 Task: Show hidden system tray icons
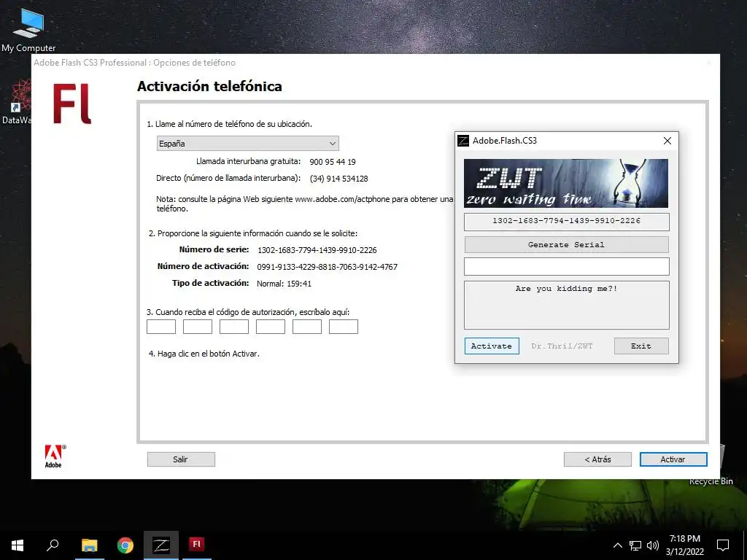coord(617,545)
